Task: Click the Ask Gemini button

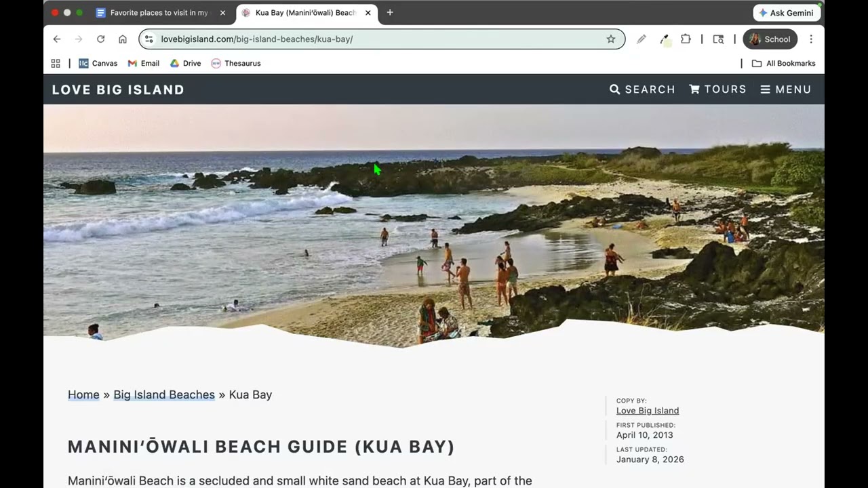Action: pos(787,13)
